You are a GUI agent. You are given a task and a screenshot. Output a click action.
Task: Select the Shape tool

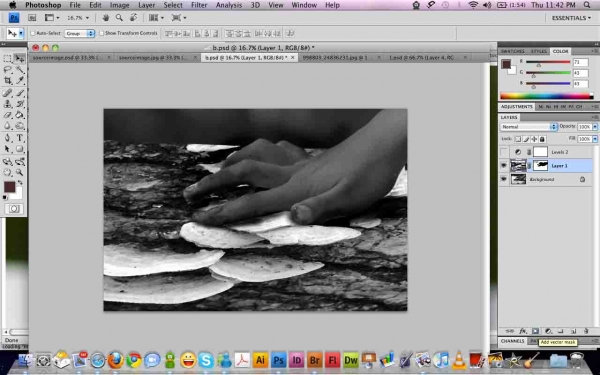coord(20,149)
